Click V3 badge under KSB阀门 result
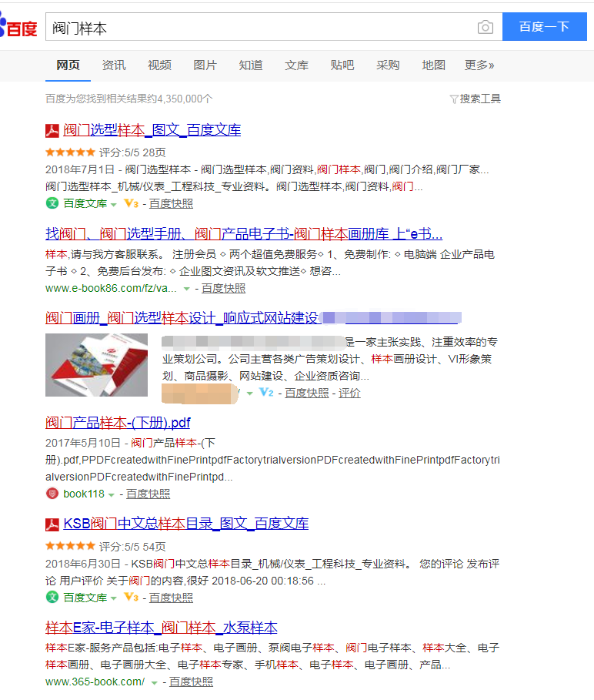Viewport: 594px width, 700px height. tap(131, 598)
